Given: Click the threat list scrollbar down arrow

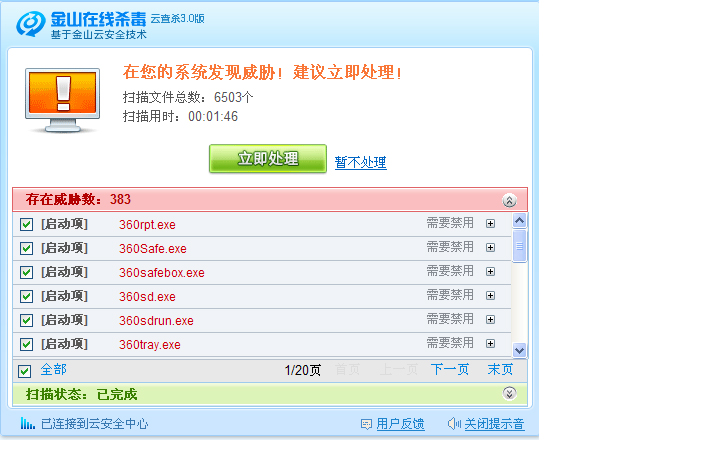Looking at the screenshot, I should click(519, 350).
